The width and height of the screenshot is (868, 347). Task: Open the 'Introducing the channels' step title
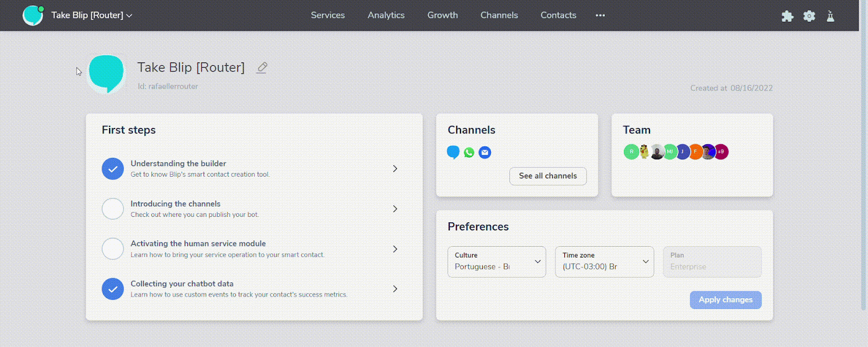(176, 204)
